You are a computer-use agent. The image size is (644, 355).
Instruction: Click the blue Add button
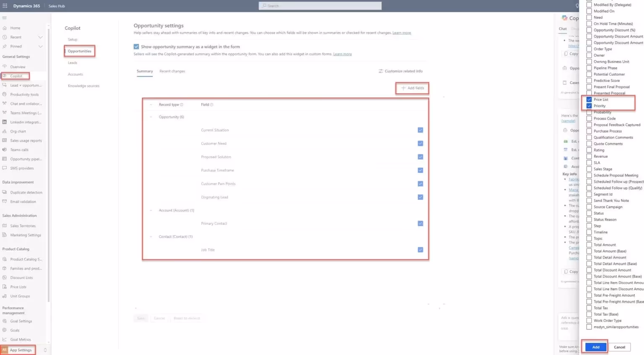596,347
